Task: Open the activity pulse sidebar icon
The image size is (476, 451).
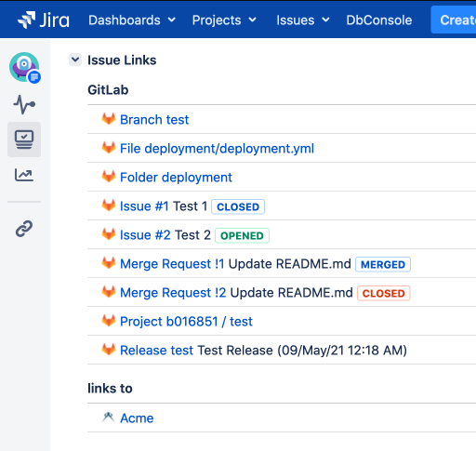Action: (x=24, y=105)
